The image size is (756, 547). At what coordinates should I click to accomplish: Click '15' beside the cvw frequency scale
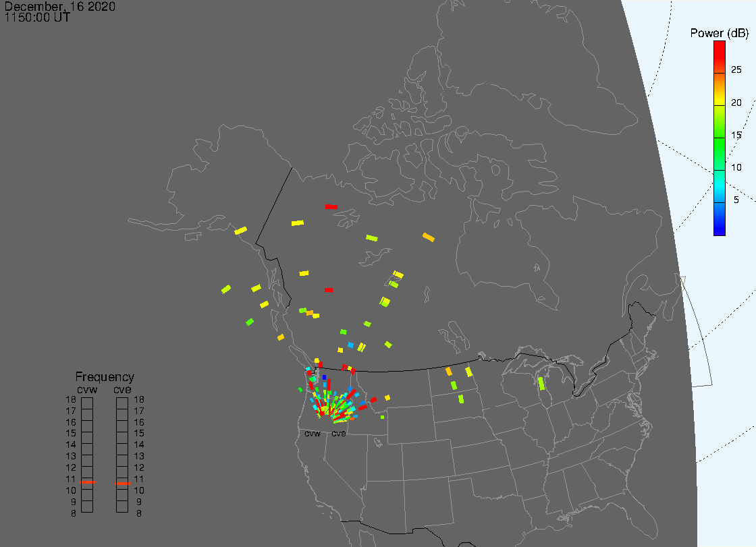pyautogui.click(x=71, y=433)
